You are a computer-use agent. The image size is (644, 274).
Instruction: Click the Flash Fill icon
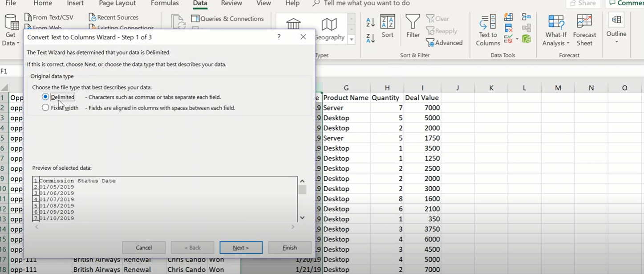click(x=508, y=17)
